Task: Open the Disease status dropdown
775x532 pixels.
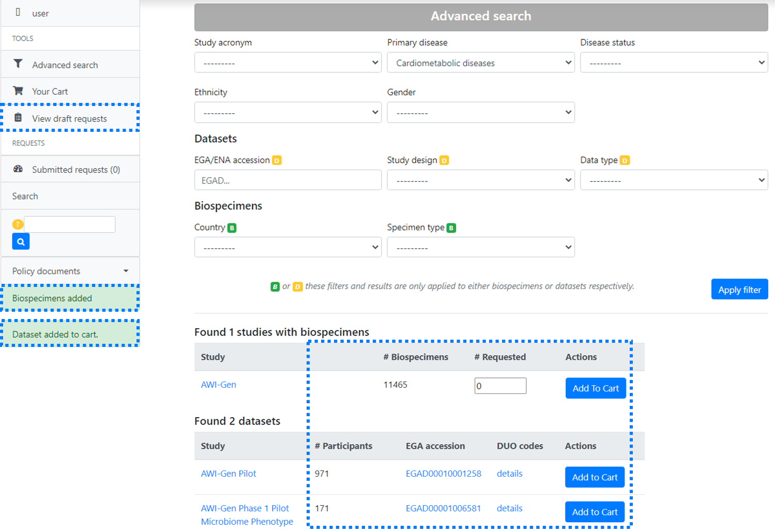Action: click(674, 63)
